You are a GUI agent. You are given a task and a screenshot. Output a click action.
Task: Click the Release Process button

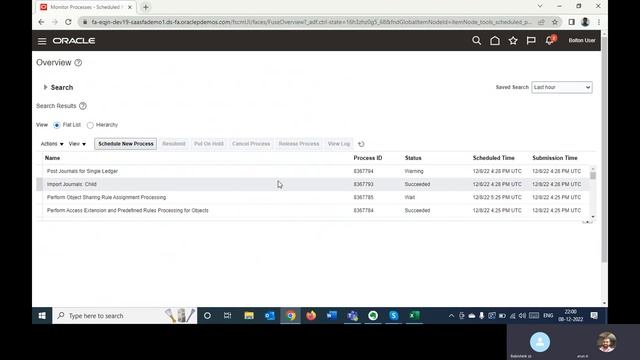click(x=299, y=144)
